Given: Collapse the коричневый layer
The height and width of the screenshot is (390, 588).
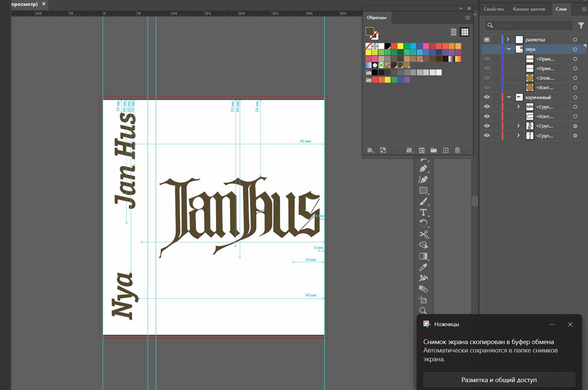Looking at the screenshot, I should (x=509, y=97).
